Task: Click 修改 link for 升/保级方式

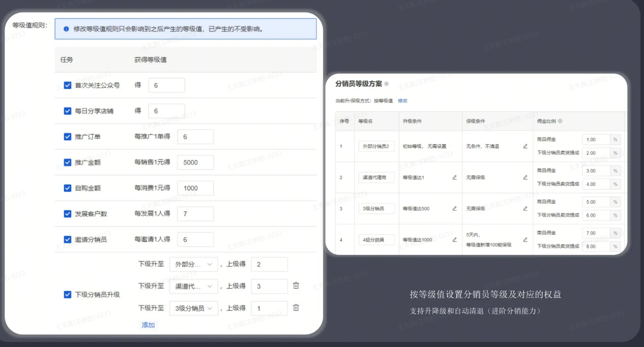Action: (402, 101)
